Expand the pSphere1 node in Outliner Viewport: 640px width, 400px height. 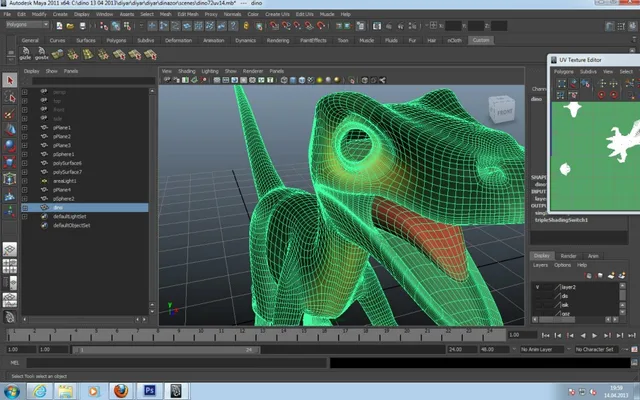(x=25, y=154)
